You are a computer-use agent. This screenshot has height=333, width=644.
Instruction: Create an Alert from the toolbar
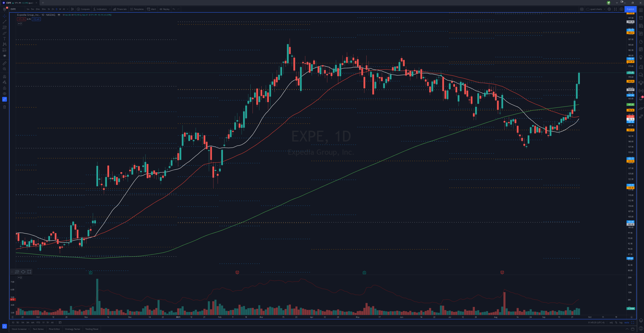(x=152, y=9)
